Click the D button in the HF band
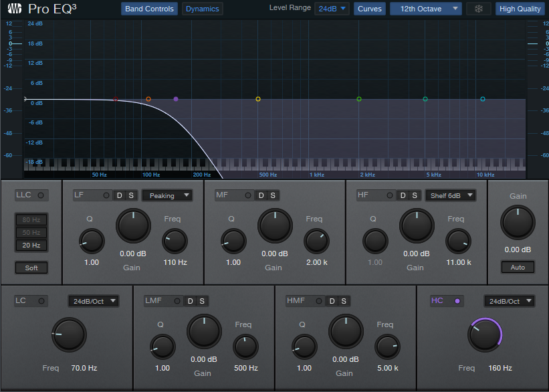This screenshot has width=549, height=392. (x=403, y=195)
